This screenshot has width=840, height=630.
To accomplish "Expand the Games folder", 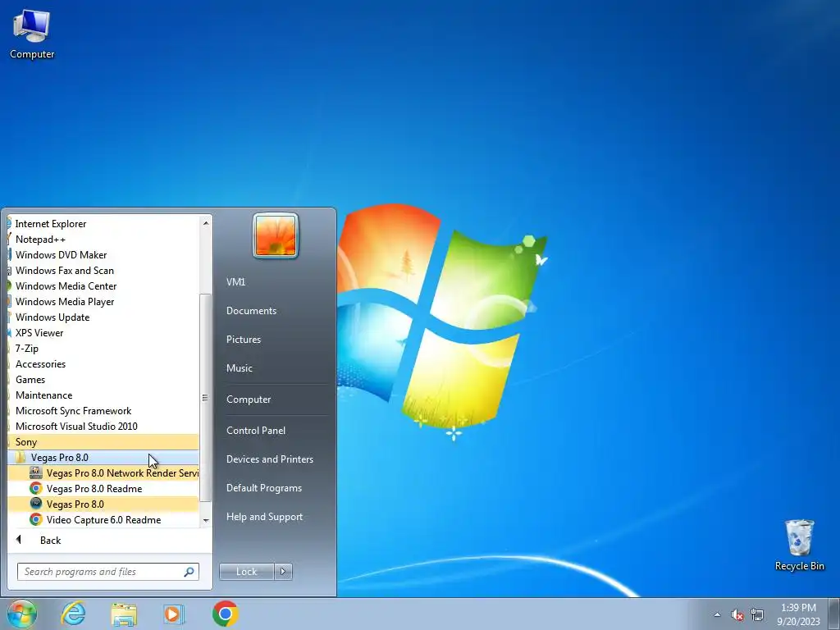I will [103, 379].
